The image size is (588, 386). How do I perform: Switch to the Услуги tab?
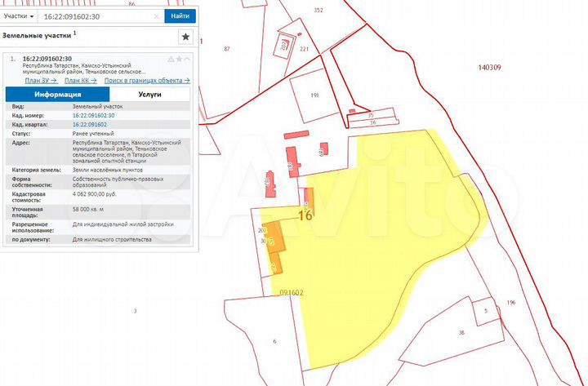click(149, 94)
